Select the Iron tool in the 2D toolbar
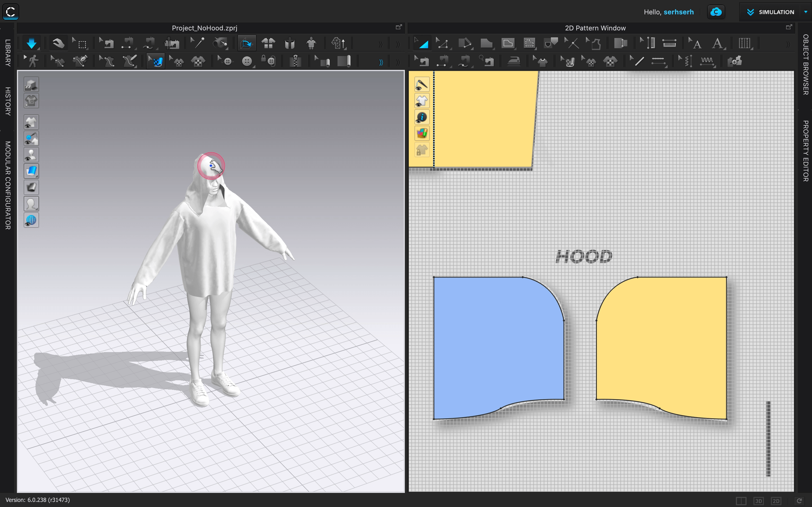 pyautogui.click(x=514, y=61)
